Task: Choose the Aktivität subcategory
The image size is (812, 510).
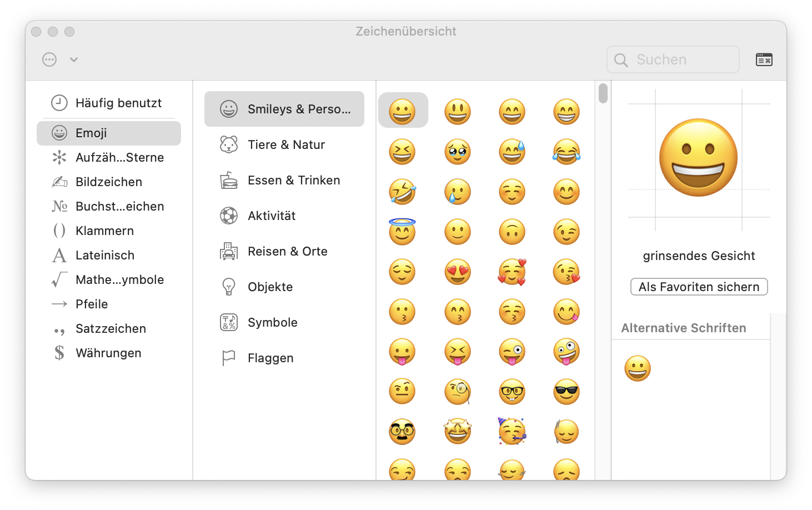Action: pyautogui.click(x=284, y=216)
